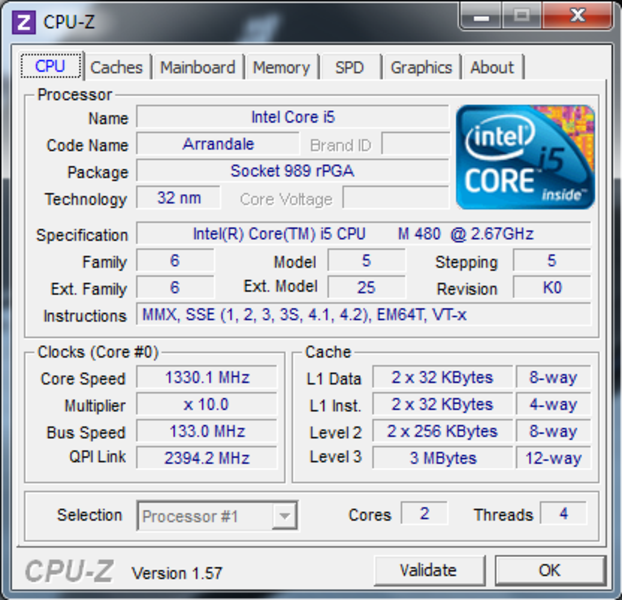
Task: Click the OK button
Action: 549,570
